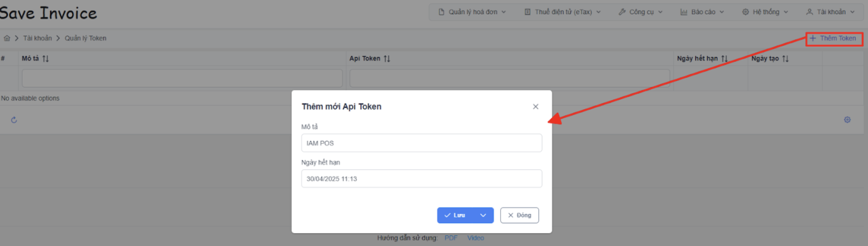Click the gear icon beside Hệ thống

746,12
